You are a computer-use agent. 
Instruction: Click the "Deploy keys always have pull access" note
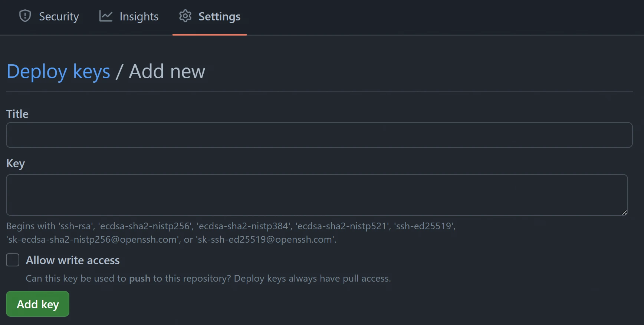click(x=312, y=279)
